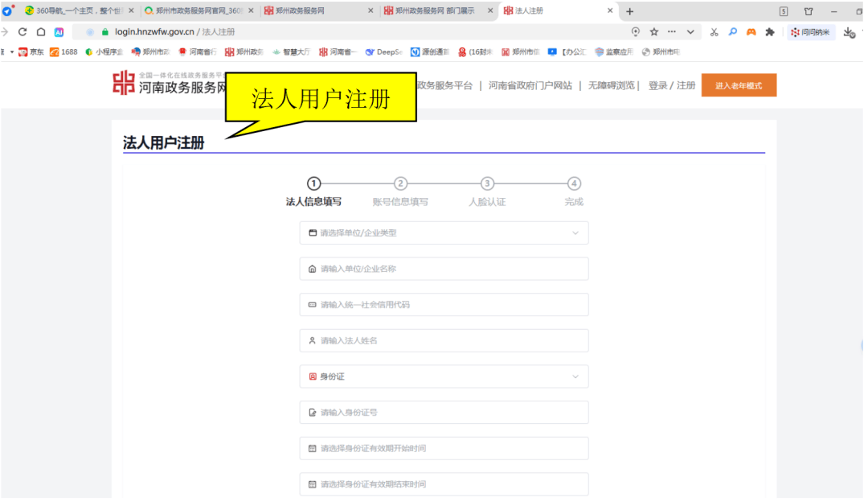
Task: Focus the 请输入统一社会信用代码 field
Action: click(x=444, y=305)
